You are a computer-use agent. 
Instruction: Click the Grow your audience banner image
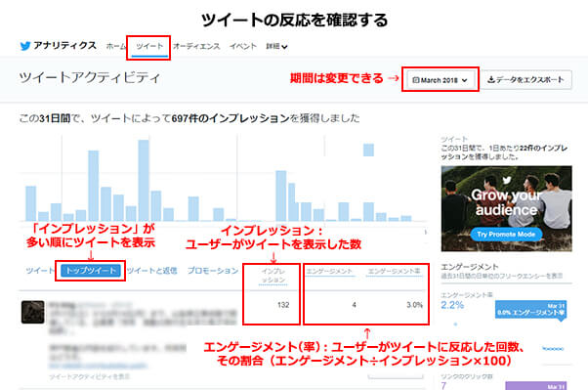tap(506, 208)
